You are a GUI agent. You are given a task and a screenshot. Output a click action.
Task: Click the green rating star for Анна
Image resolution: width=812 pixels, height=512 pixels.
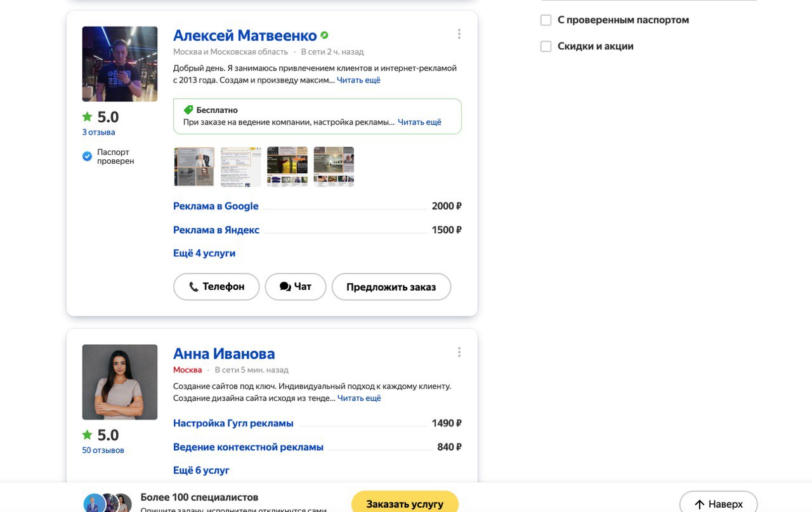[x=88, y=435]
